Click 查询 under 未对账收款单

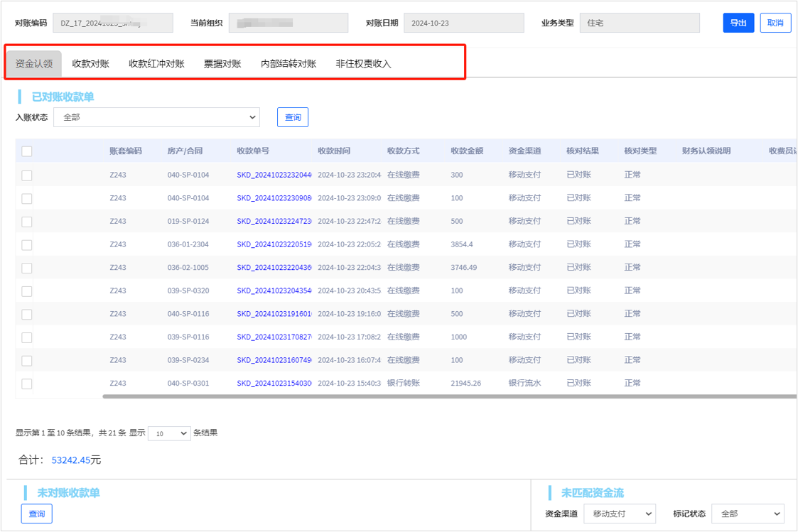click(x=36, y=514)
